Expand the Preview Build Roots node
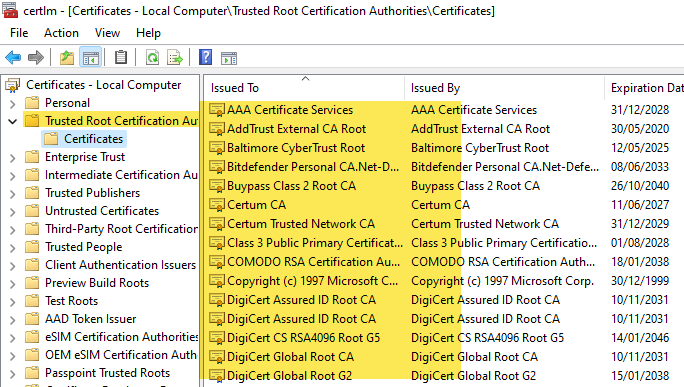 point(13,284)
